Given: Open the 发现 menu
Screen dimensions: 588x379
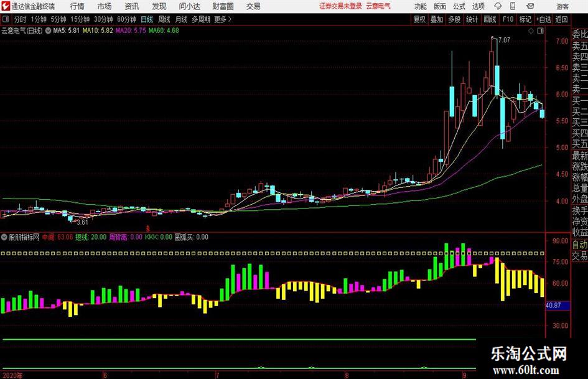Looking at the screenshot, I should pyautogui.click(x=159, y=6).
